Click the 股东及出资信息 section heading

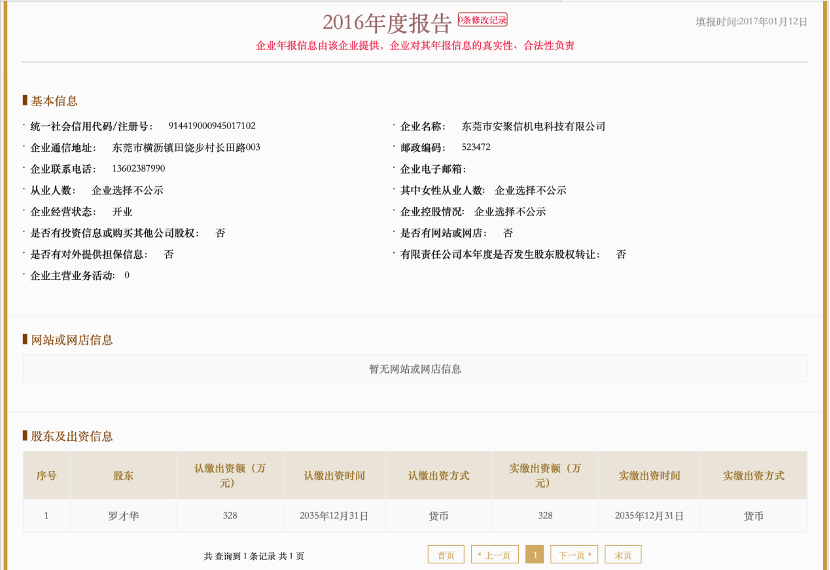pos(71,436)
